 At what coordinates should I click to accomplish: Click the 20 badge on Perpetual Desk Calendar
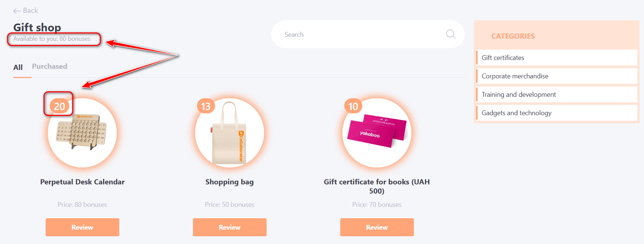pyautogui.click(x=59, y=106)
